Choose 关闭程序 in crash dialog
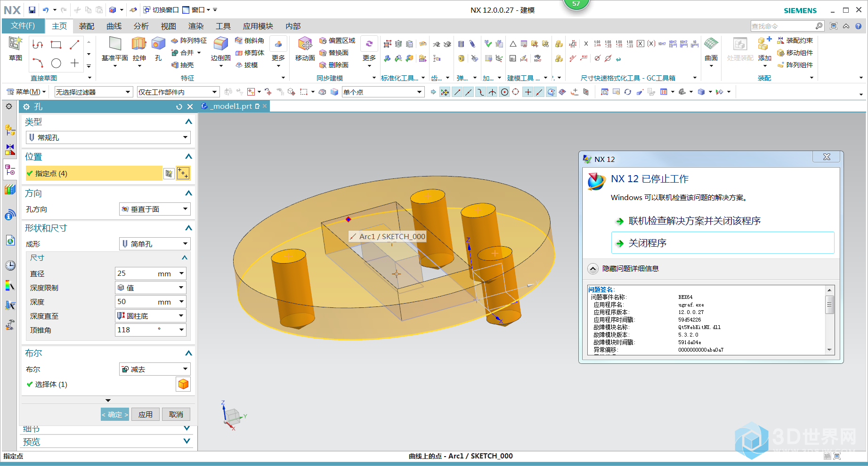 [722, 243]
